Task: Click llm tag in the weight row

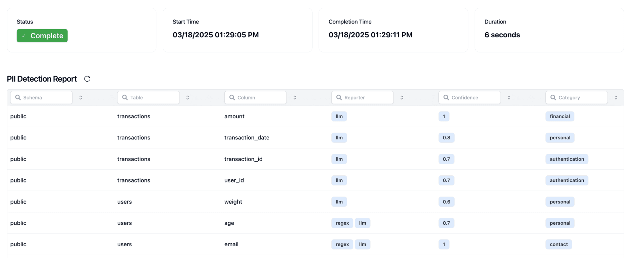Action: [x=339, y=202]
